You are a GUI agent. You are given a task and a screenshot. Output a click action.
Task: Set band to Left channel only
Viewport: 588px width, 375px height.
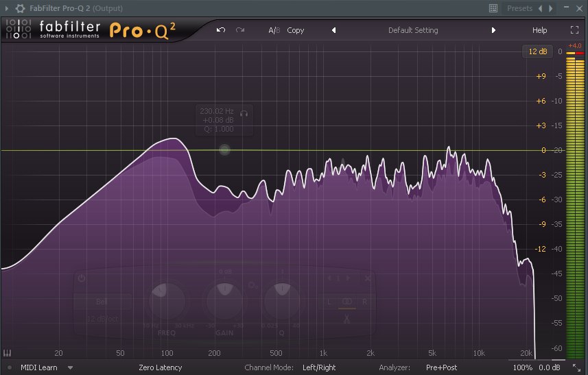pyautogui.click(x=329, y=302)
